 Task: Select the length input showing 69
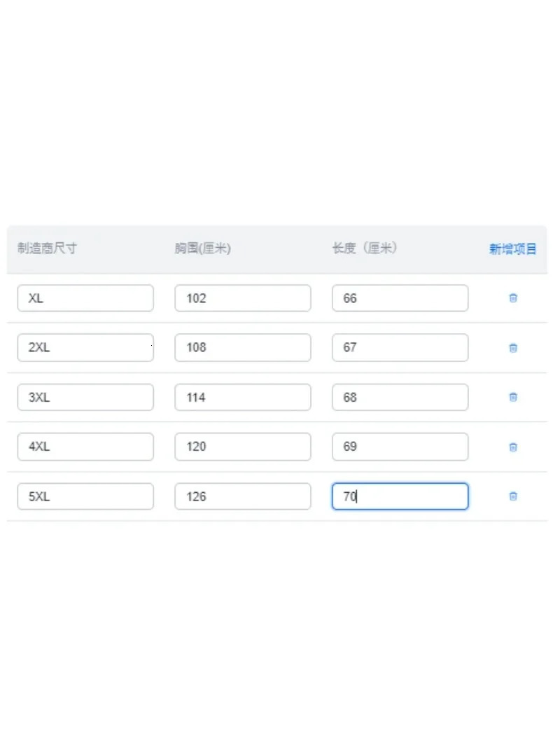[x=400, y=447]
